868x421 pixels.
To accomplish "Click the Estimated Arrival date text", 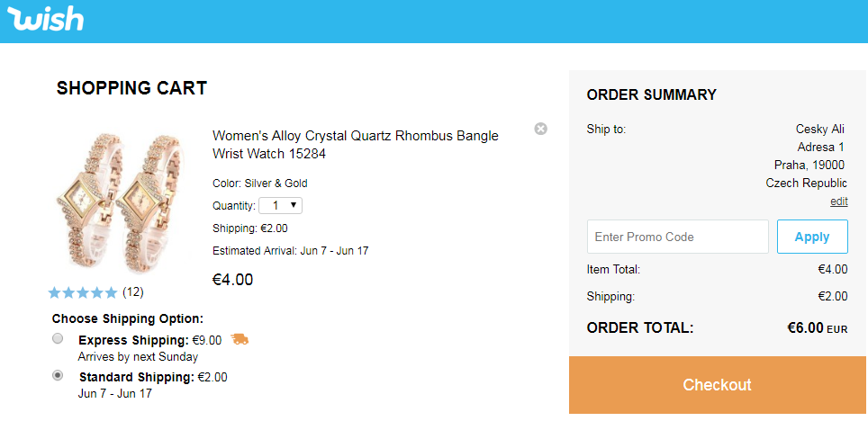I will (290, 251).
